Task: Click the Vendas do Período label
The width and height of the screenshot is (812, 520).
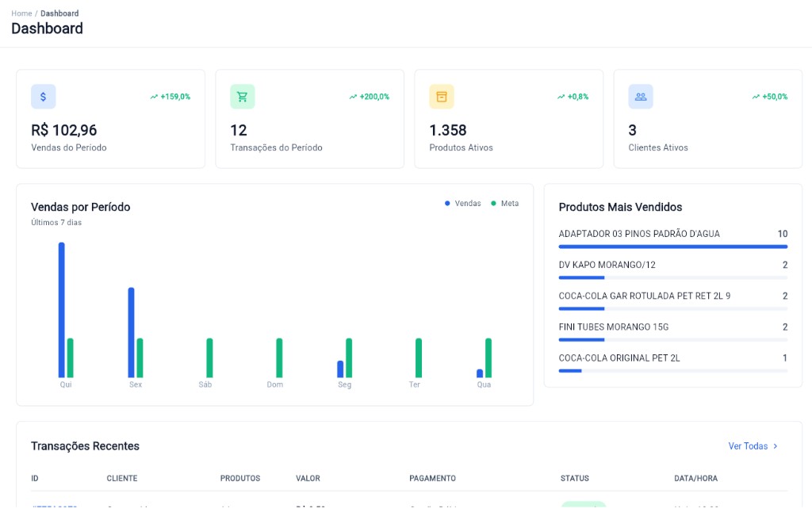Action: [x=69, y=147]
